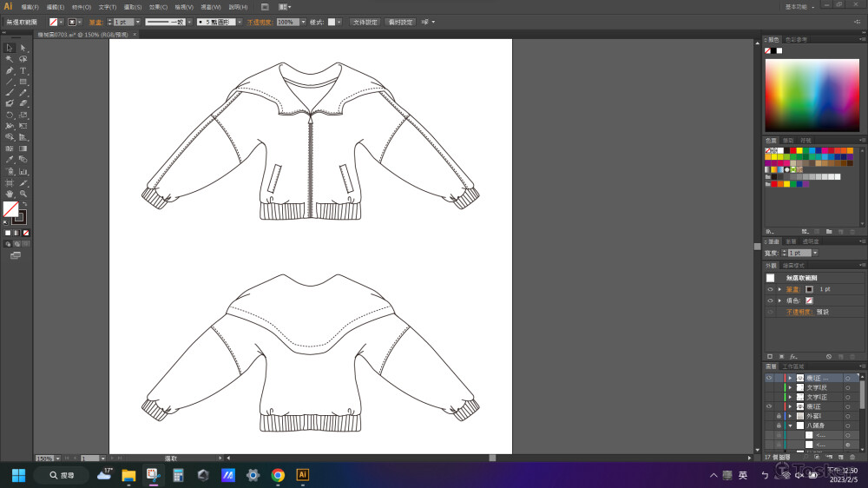
Task: Toggle visibility of the top layer
Action: (x=769, y=379)
